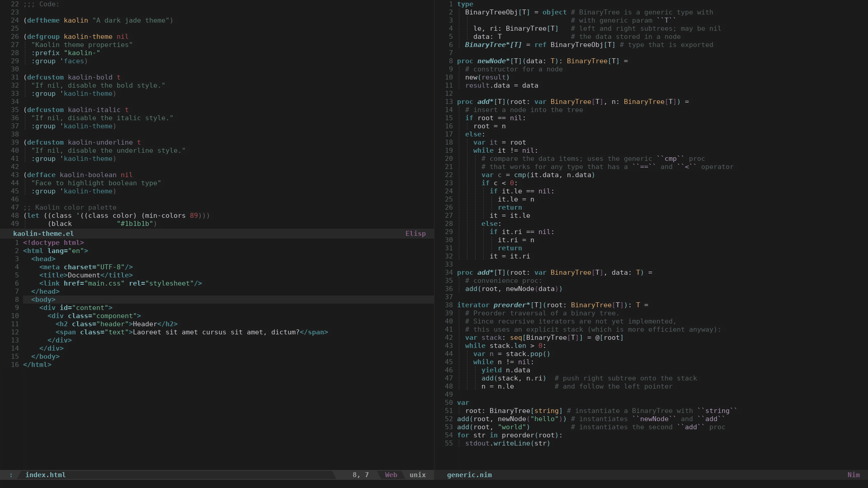Viewport: 868px width, 488px height.
Task: Click the '<html lang="en">' tag
Action: coord(56,251)
